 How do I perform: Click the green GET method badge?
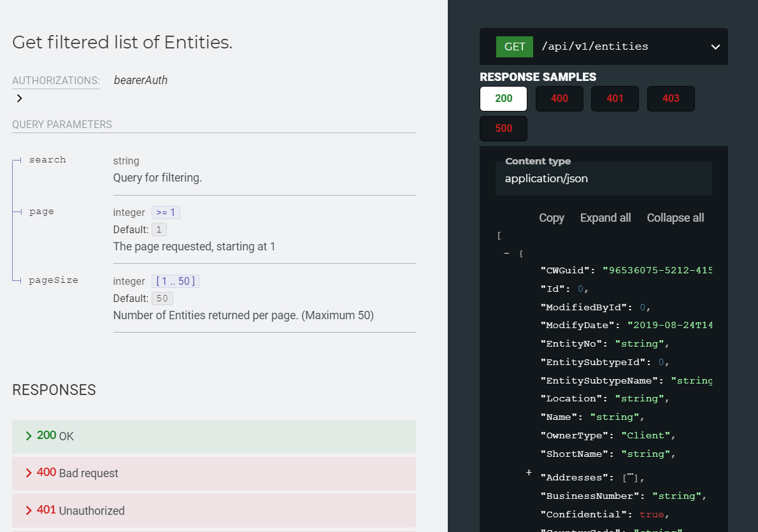[x=514, y=47]
